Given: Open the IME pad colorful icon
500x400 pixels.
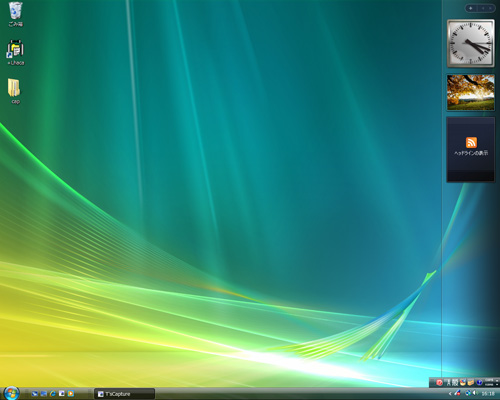Looking at the screenshot, I should tap(463, 382).
